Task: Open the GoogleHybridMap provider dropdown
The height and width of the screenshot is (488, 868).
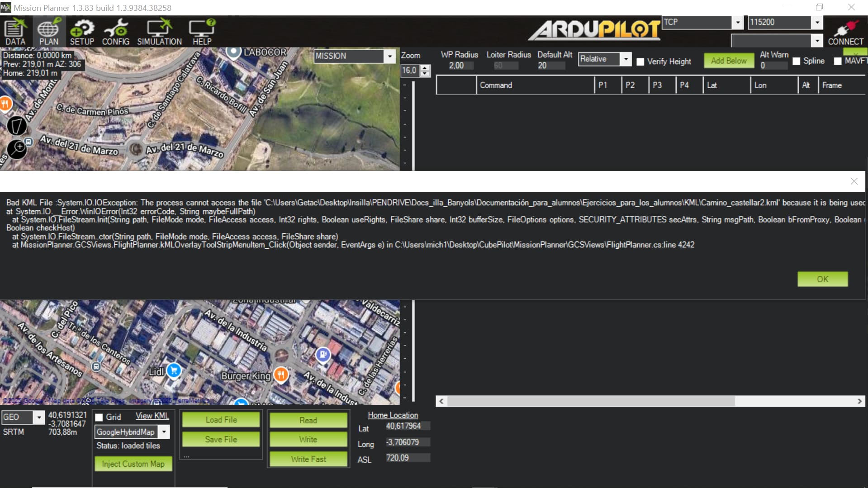Action: 164,432
